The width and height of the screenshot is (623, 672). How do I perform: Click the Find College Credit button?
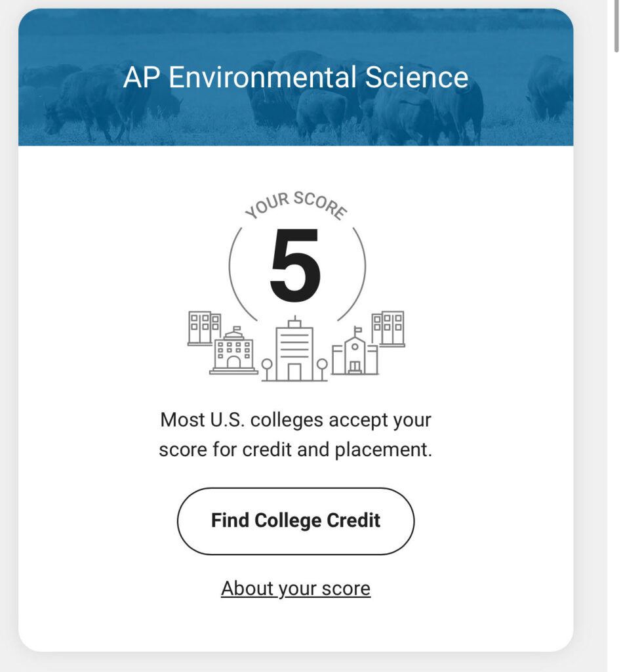coord(296,521)
